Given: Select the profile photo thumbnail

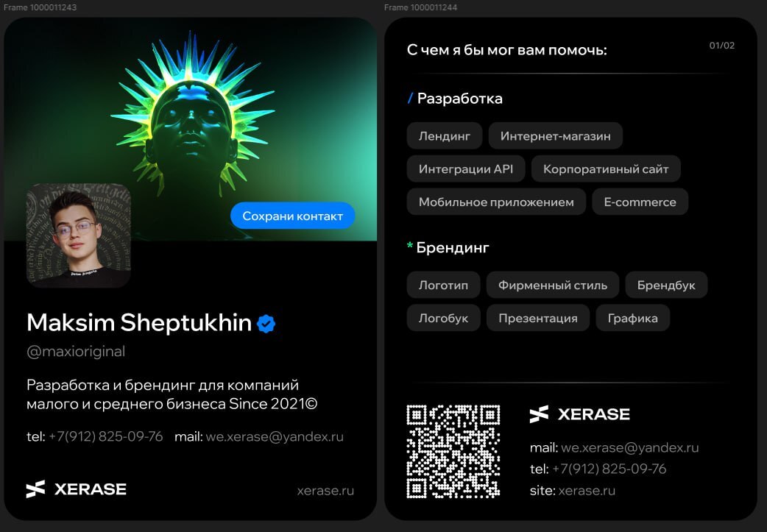Looking at the screenshot, I should (78, 235).
